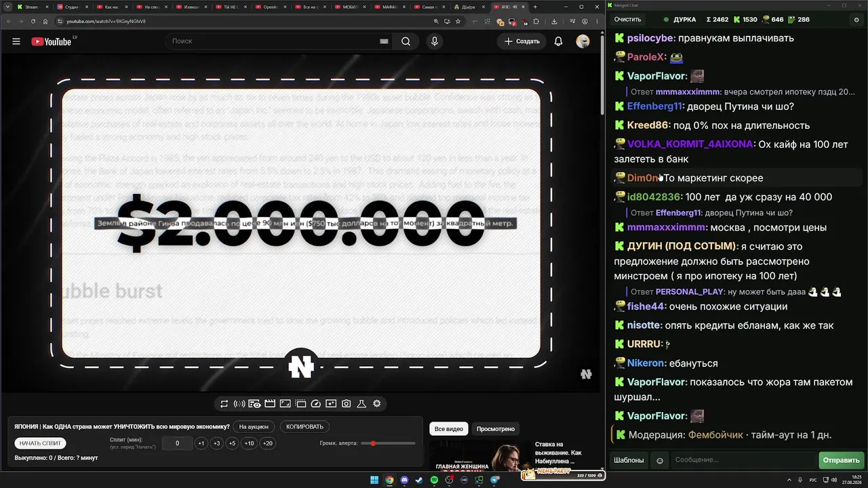
Task: Open browser downloads
Action: (x=554, y=21)
